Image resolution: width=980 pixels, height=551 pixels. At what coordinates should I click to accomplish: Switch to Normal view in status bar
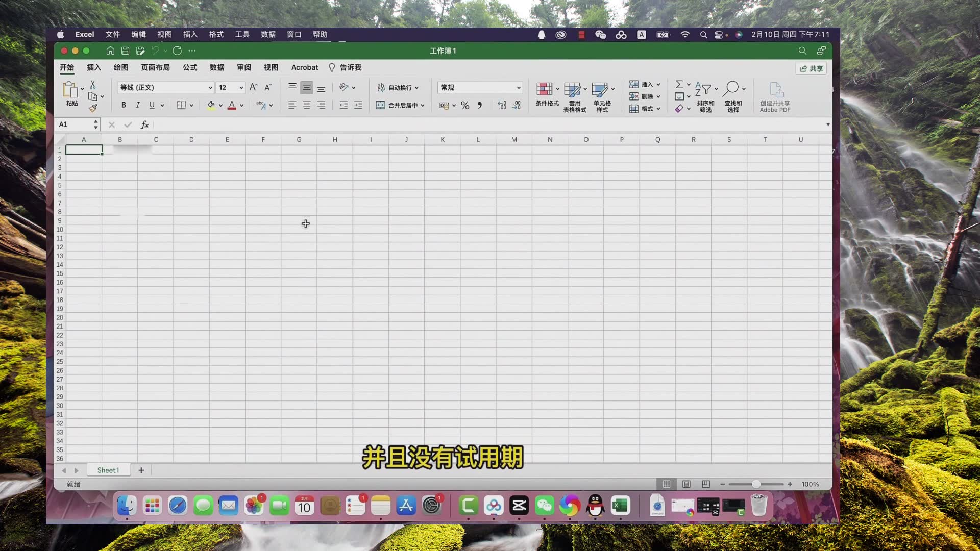pos(667,484)
